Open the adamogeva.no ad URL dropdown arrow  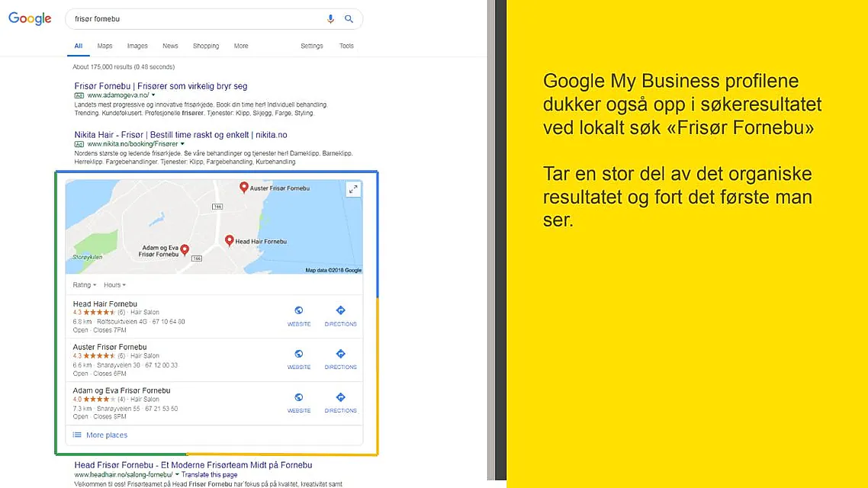[153, 95]
